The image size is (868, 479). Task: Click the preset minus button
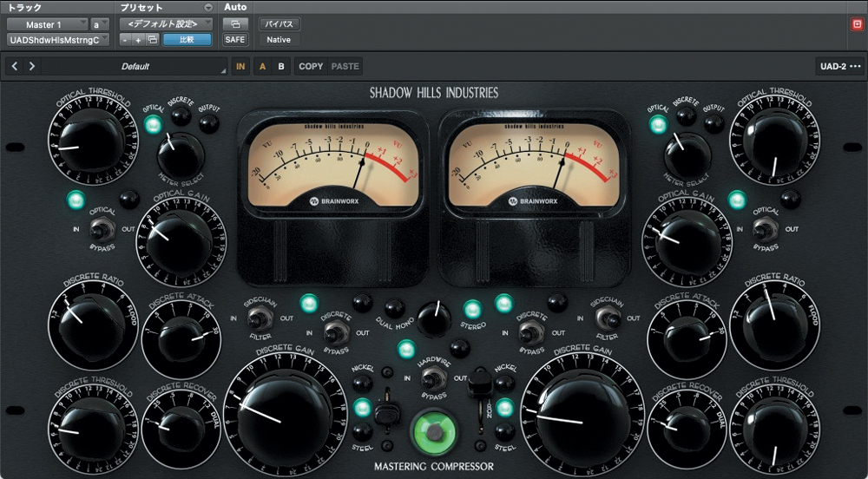125,40
